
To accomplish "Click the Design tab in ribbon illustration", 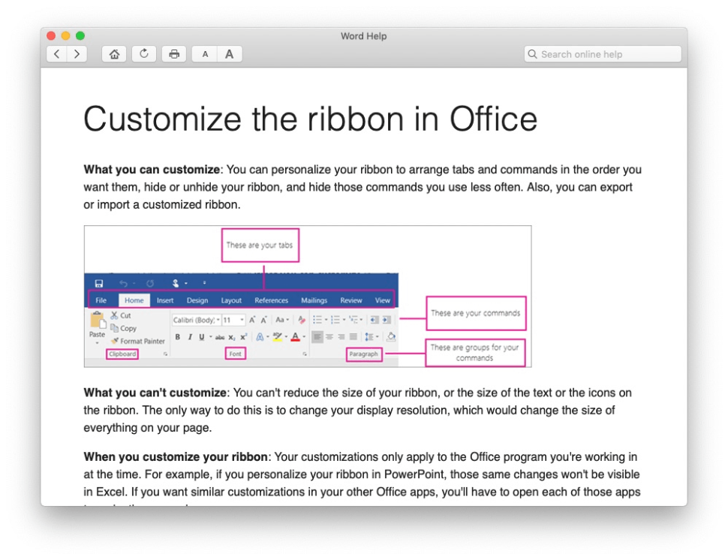I will pos(197,300).
